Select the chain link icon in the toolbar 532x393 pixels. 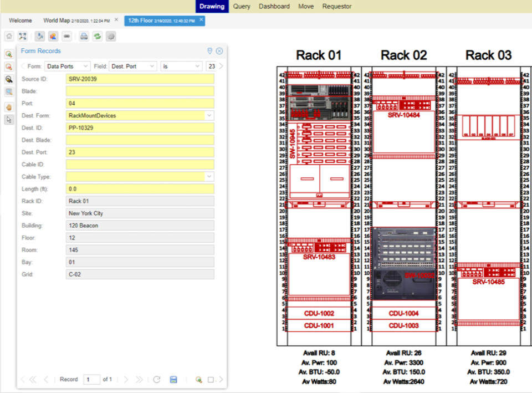pyautogui.click(x=66, y=36)
